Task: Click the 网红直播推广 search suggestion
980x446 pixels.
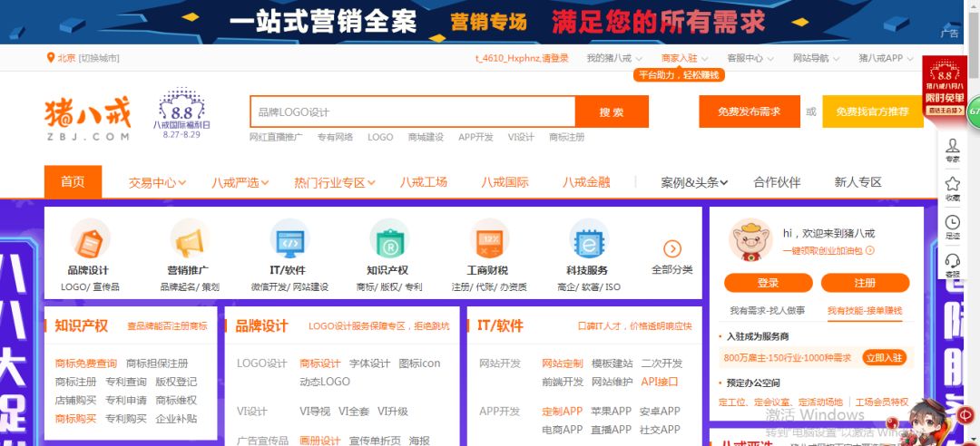Action: [276, 138]
